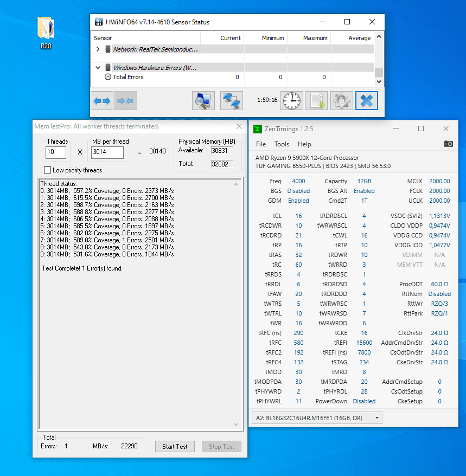Click Capacity value 32GB
This screenshot has width=466, height=476.
(x=364, y=181)
